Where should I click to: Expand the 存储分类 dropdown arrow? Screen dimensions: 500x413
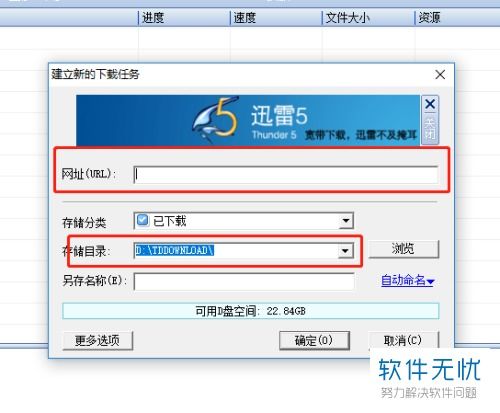(346, 221)
